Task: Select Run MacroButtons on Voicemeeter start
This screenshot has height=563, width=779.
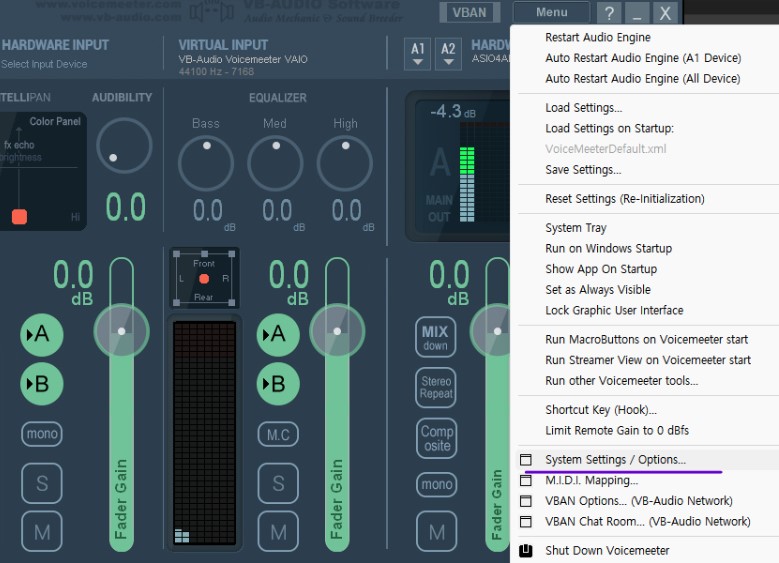Action: [646, 339]
